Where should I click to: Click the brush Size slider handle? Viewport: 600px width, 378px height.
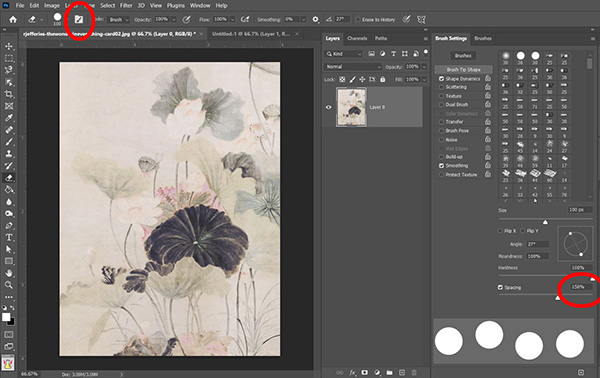[545, 222]
